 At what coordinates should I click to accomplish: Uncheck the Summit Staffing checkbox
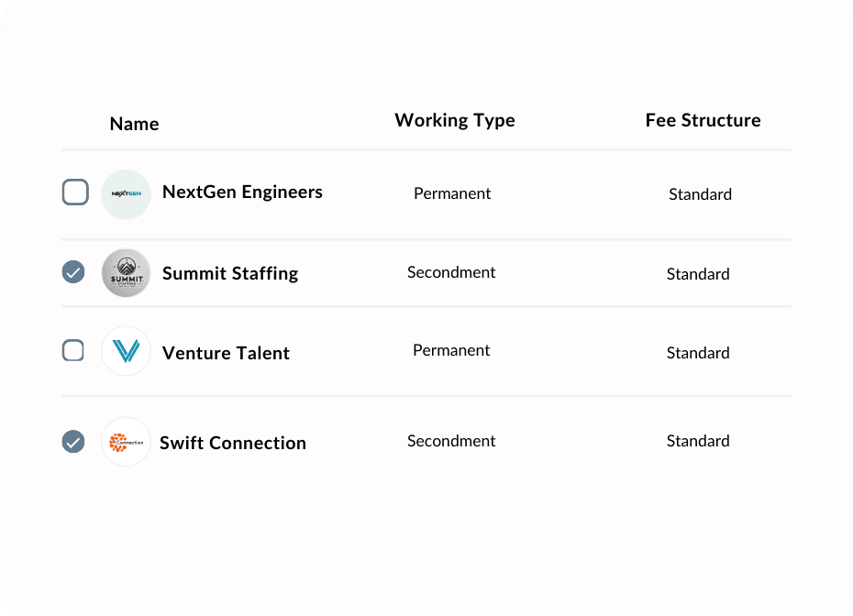pos(73,272)
